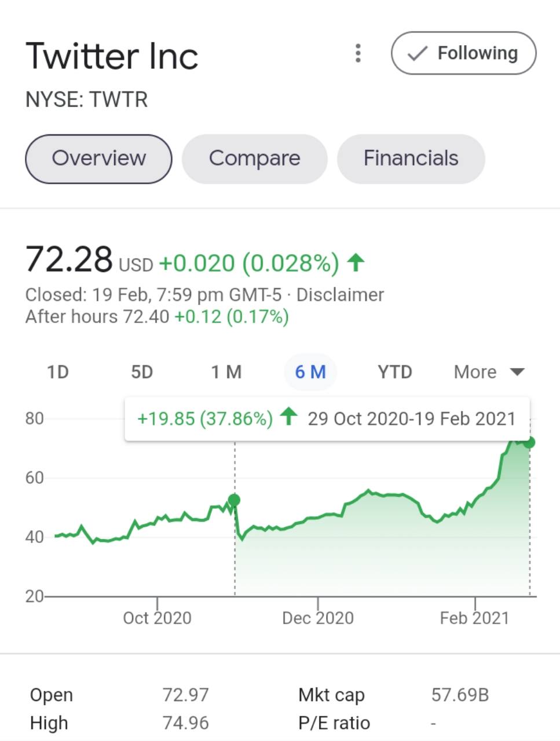Click the 29 Oct 2020 chart marker dot

click(234, 500)
